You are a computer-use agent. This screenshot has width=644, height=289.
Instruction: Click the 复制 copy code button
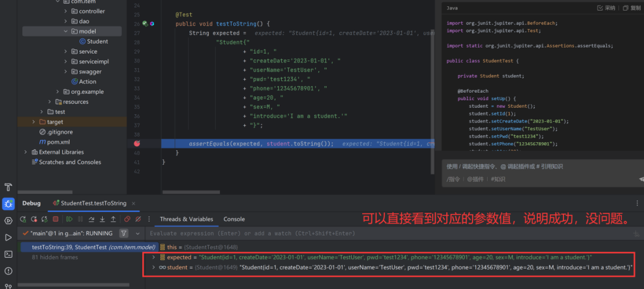coord(632,8)
